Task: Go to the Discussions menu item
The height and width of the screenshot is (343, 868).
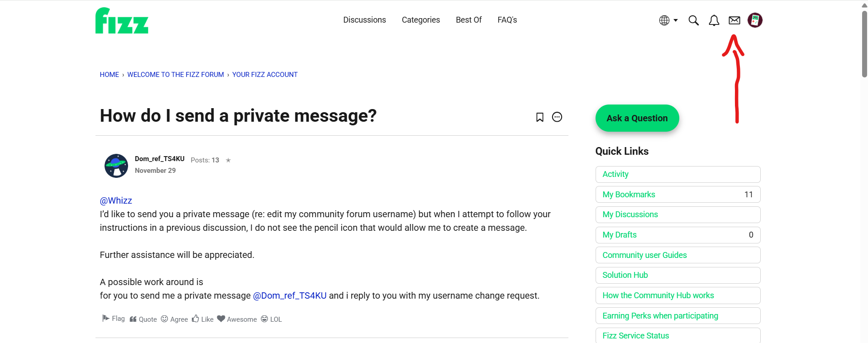Action: click(364, 20)
